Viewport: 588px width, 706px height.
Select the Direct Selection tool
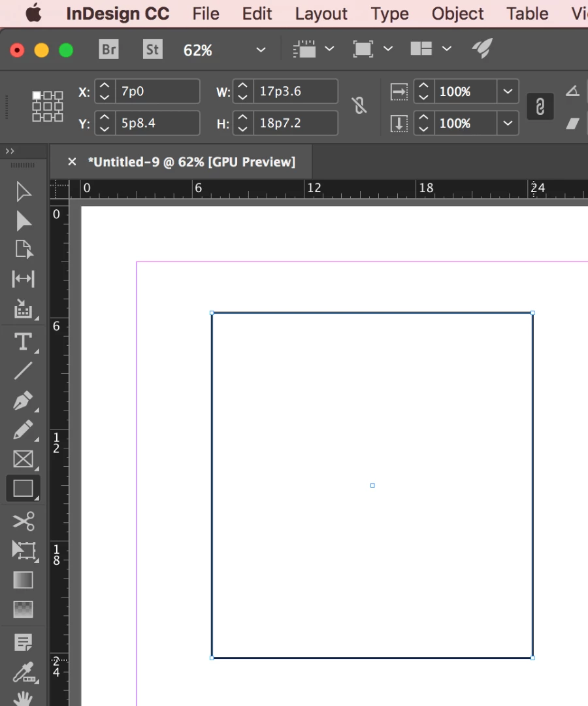pos(23,221)
